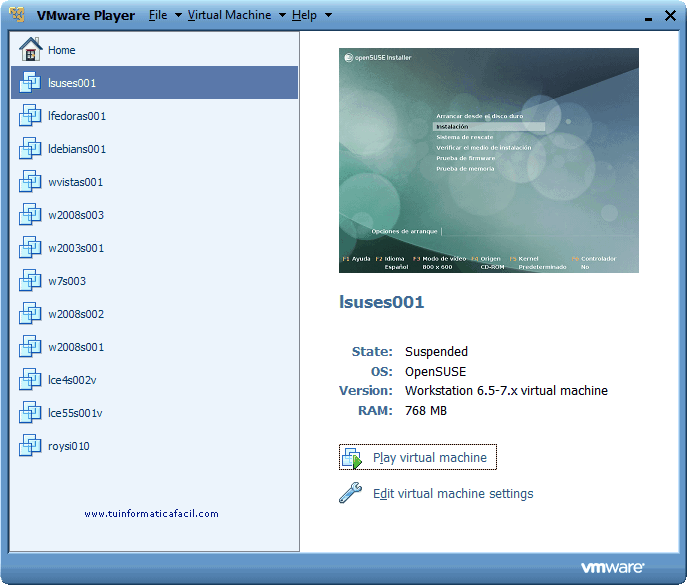Select w2008s001 in the VM list
This screenshot has width=687, height=585.
pyautogui.click(x=154, y=347)
